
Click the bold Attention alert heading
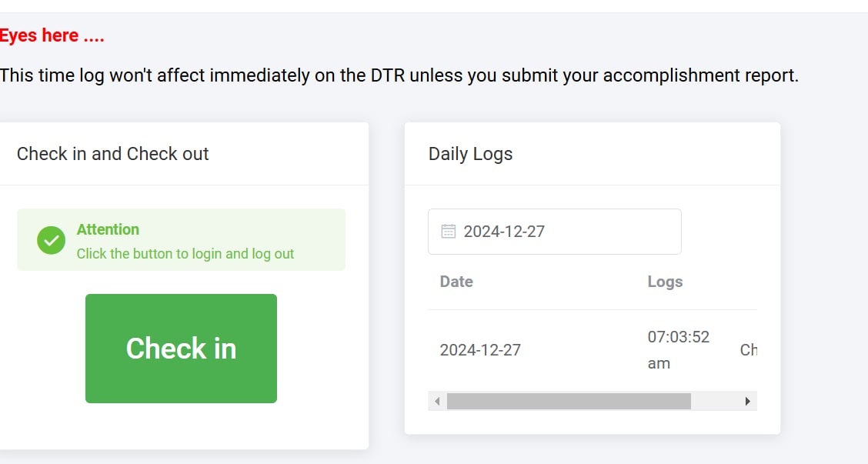(x=108, y=229)
